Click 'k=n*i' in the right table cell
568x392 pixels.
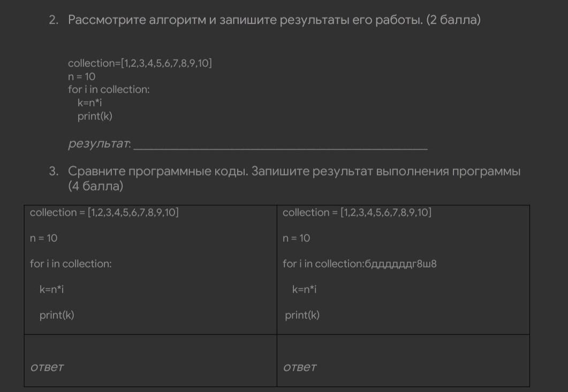(304, 289)
